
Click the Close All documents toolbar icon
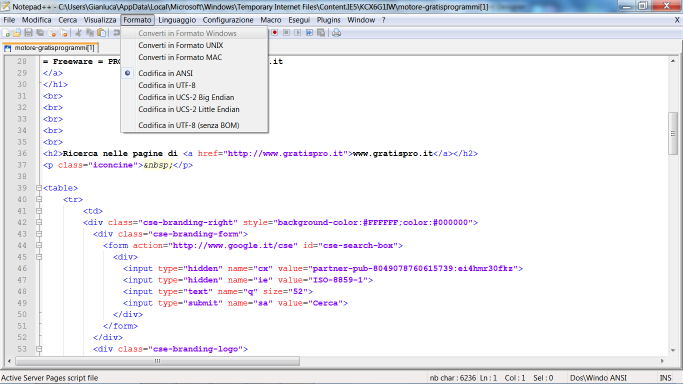[64, 33]
